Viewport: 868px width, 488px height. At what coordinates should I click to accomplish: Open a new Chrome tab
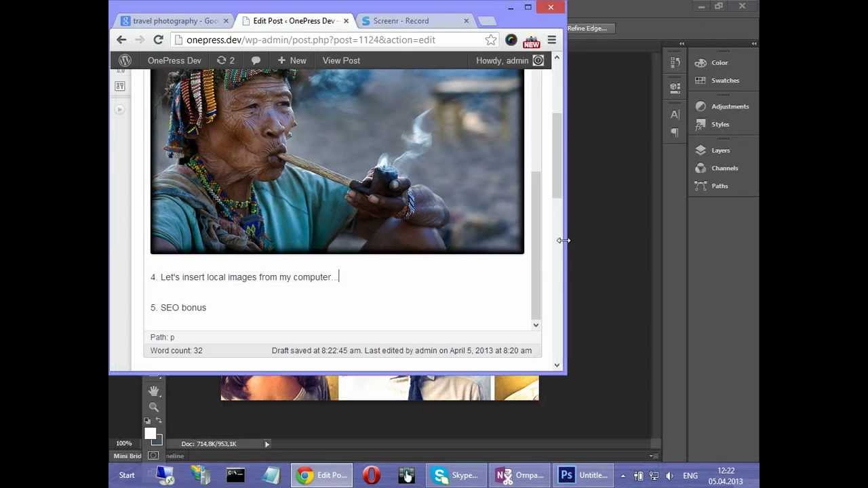pyautogui.click(x=488, y=22)
